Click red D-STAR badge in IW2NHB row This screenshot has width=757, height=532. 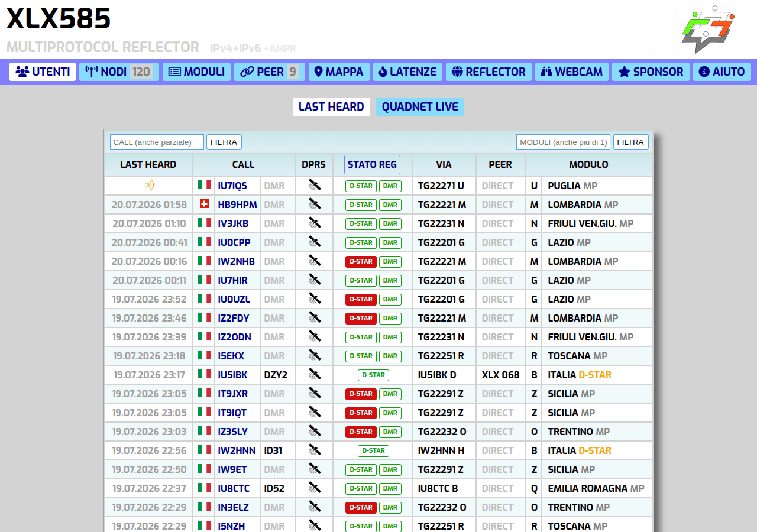click(361, 261)
